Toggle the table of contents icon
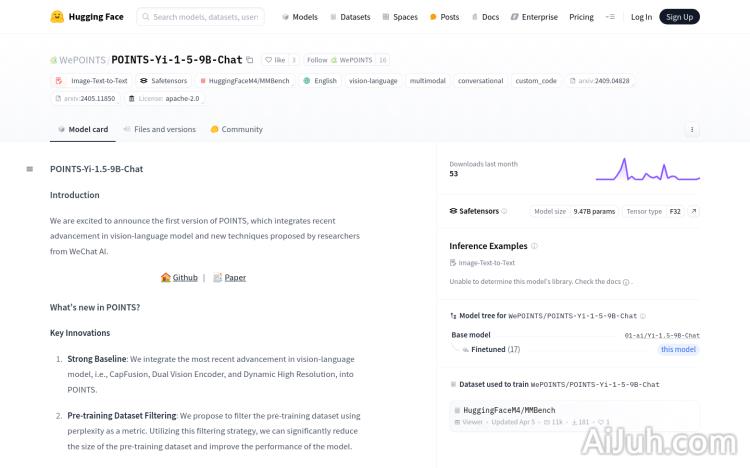 [30, 169]
